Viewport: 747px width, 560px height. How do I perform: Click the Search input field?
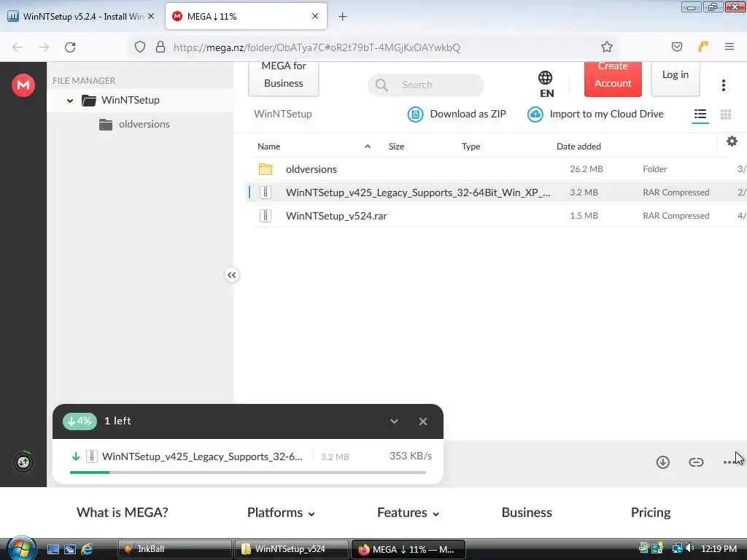[x=426, y=85]
